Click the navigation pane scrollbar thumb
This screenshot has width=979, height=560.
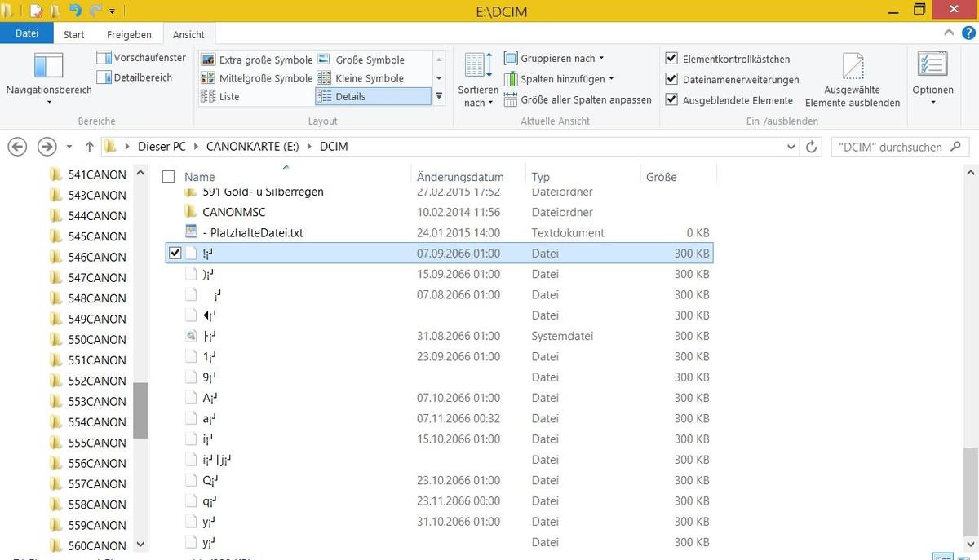pyautogui.click(x=141, y=411)
